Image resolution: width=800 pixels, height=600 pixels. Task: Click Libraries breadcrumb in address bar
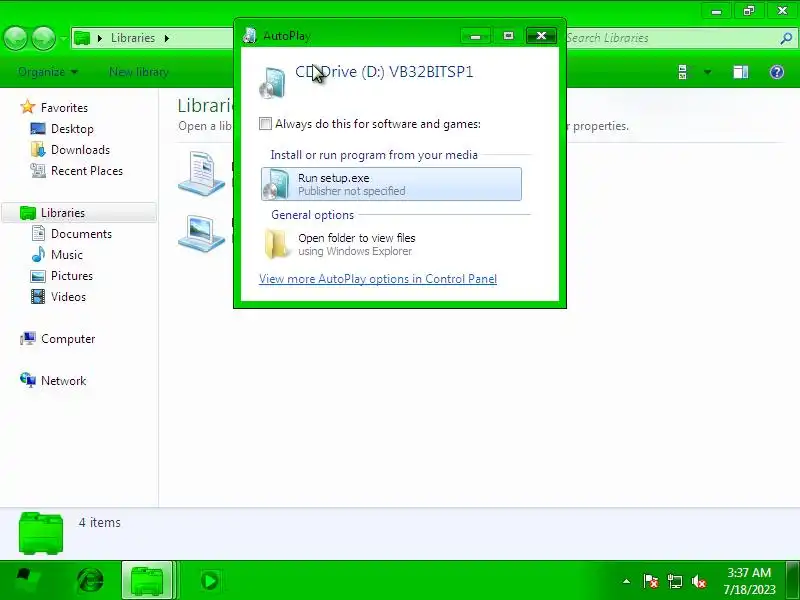[133, 38]
